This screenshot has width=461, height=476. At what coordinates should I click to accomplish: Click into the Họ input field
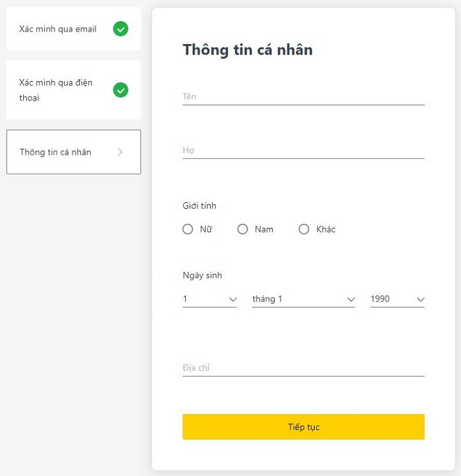pyautogui.click(x=303, y=150)
